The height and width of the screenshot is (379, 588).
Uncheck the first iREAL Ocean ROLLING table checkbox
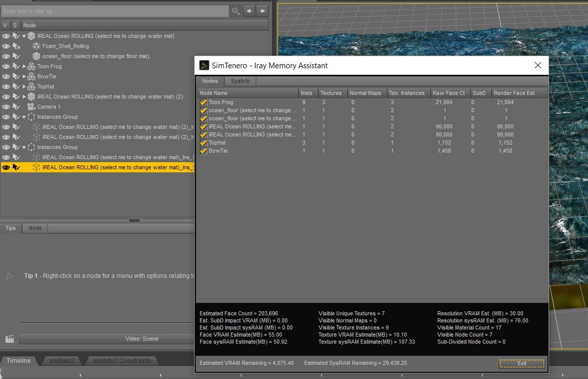coord(204,127)
